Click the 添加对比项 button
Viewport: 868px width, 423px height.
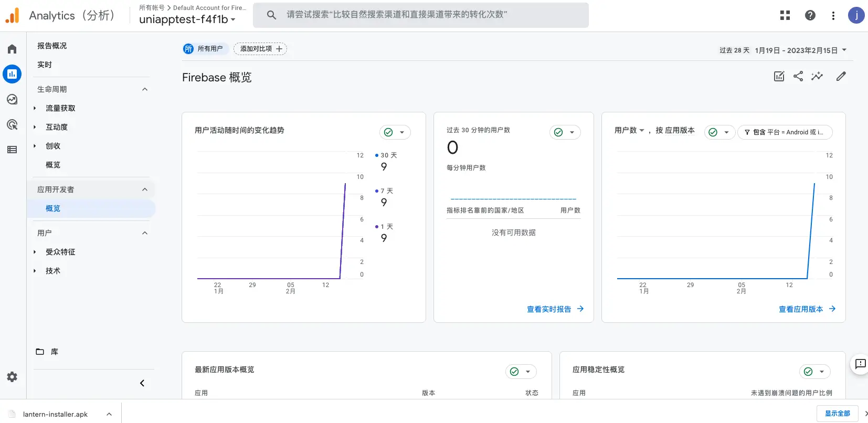(260, 49)
